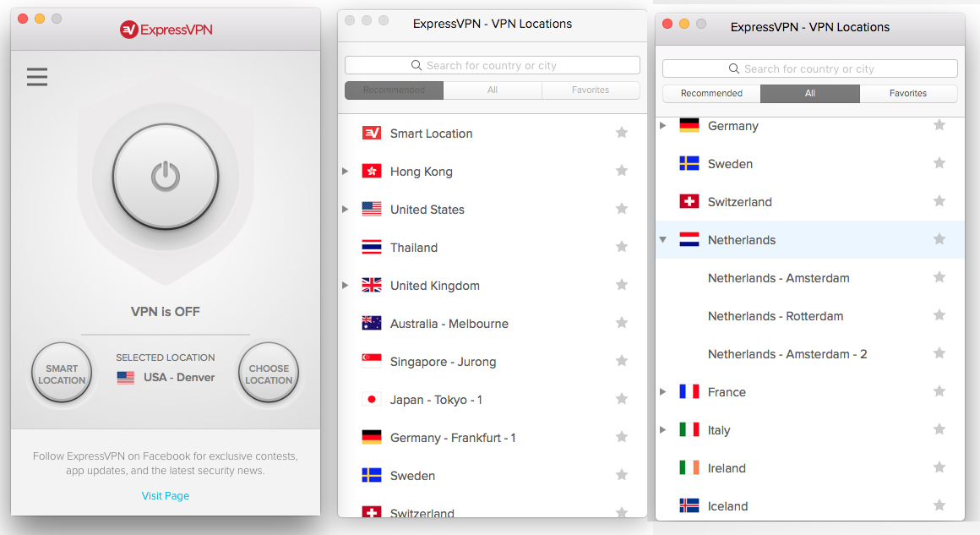The image size is (980, 535).
Task: Favorite Germany - Frankfurt - 1 star
Action: click(621, 437)
